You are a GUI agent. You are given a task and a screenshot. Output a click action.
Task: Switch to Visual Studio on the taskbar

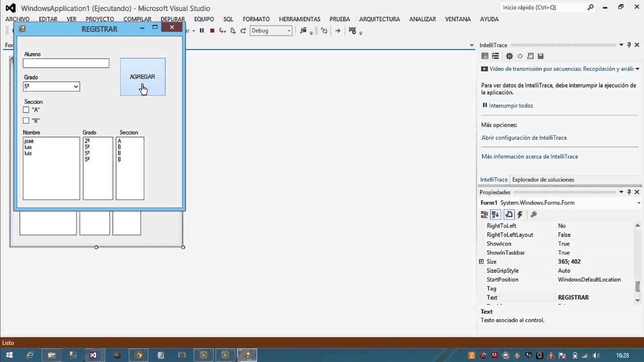tap(93, 355)
